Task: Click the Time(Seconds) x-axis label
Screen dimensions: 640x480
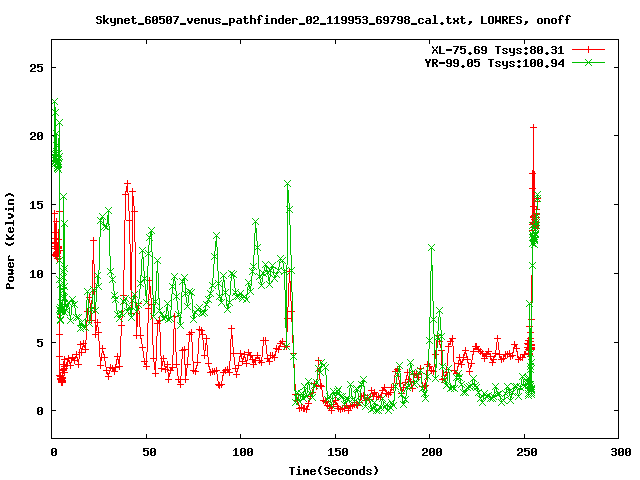Action: click(x=333, y=471)
